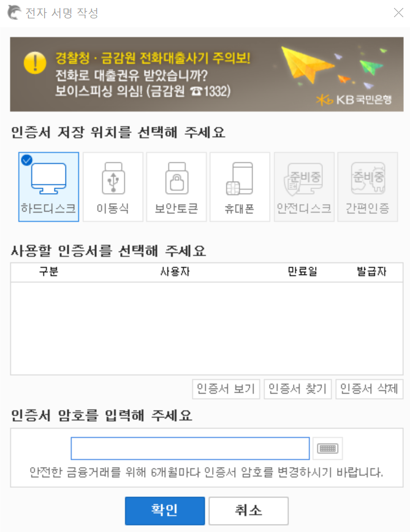The width and height of the screenshot is (410, 532).
Task: Choose 이동식 USB storage icon
Action: pyautogui.click(x=113, y=186)
